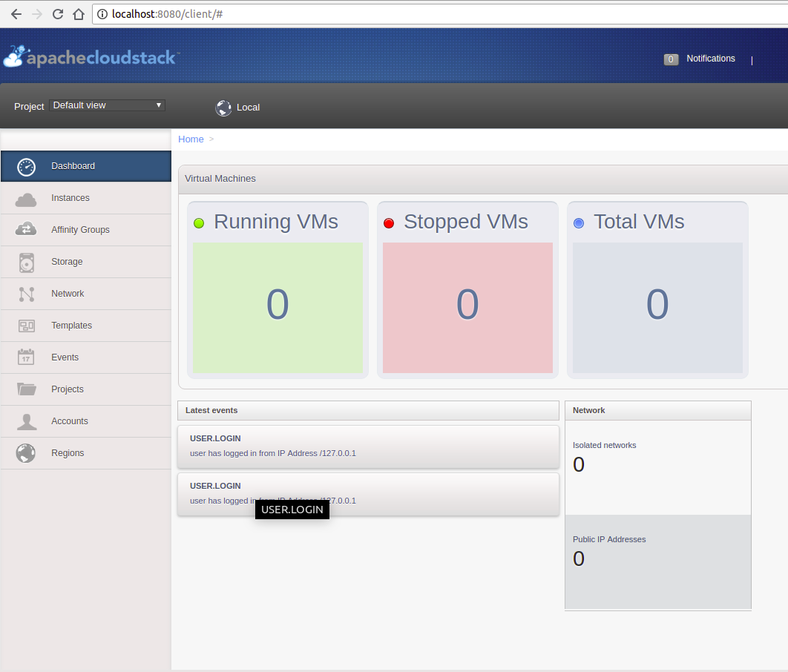The height and width of the screenshot is (672, 788).
Task: Click the browser home icon
Action: pyautogui.click(x=79, y=14)
